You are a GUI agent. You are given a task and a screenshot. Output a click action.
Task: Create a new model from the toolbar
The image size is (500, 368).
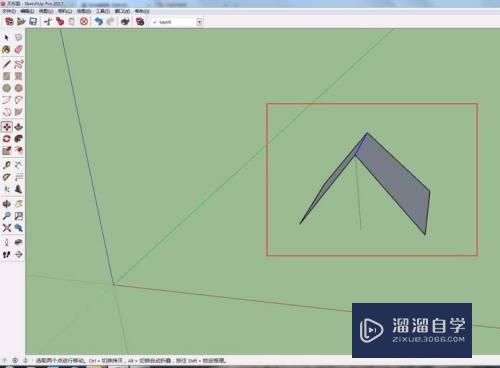click(9, 22)
